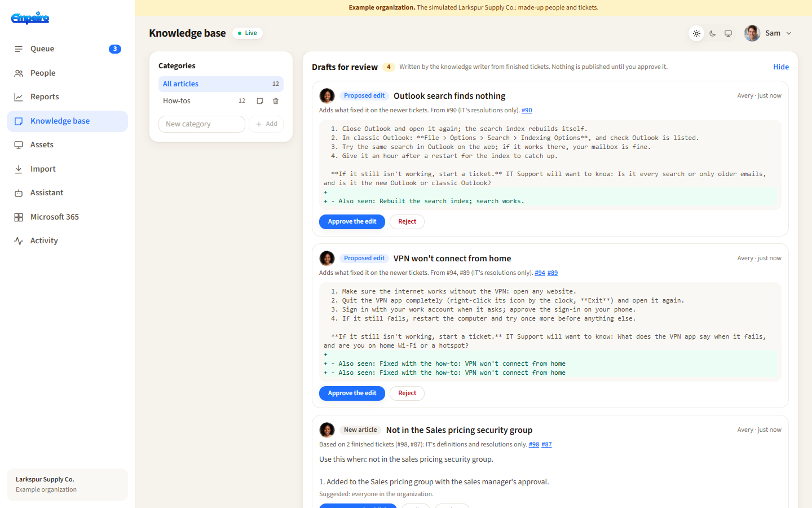Open ticket #87 link
Screen dimensions: 812x508
pos(547,445)
